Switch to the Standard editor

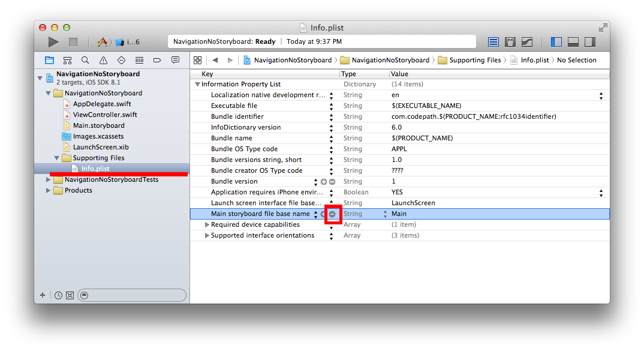493,42
